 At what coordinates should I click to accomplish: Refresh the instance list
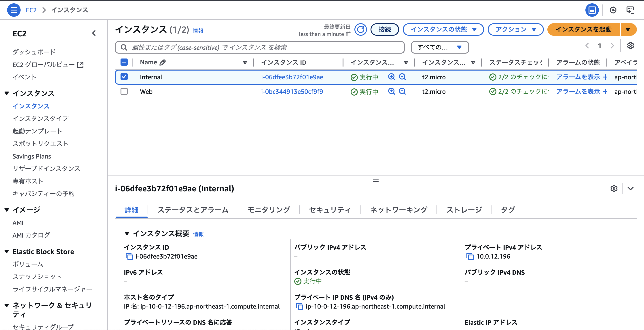pos(361,29)
